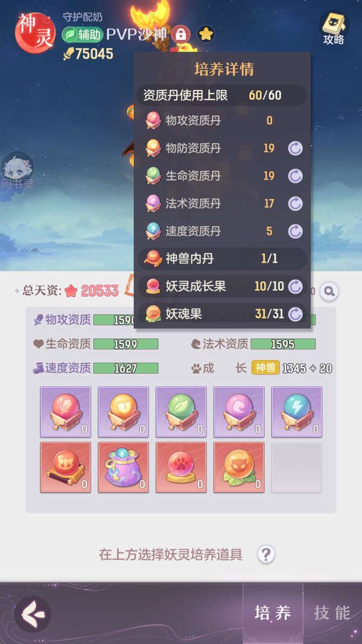Go back with the arrow button
Image resolution: width=362 pixels, height=644 pixels.
point(33,614)
